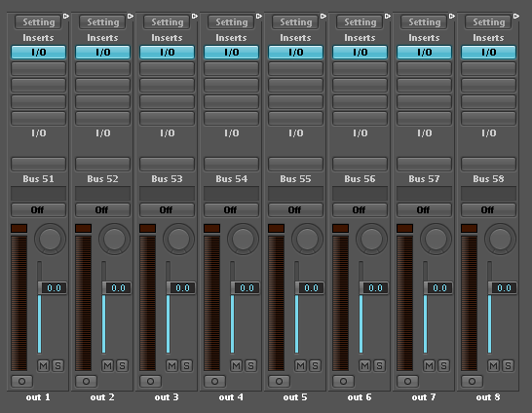Click the round button below out 2 meter

[86, 382]
